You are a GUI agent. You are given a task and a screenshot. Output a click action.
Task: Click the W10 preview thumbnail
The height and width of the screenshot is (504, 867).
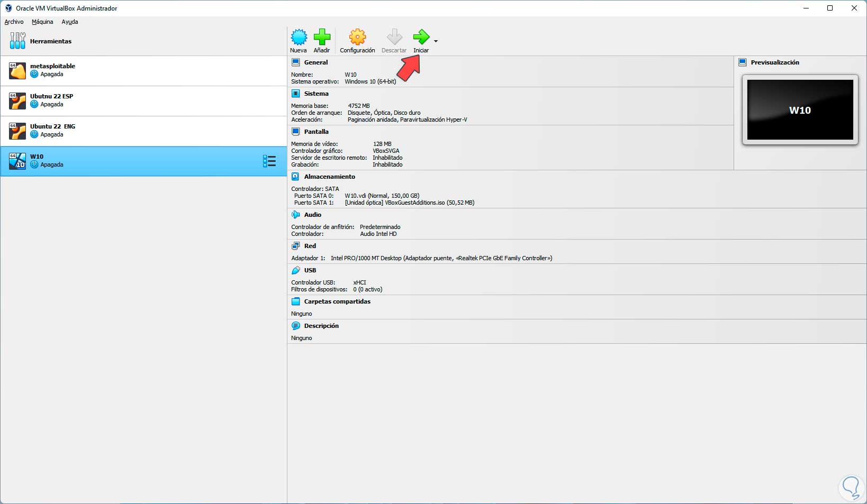pyautogui.click(x=800, y=110)
